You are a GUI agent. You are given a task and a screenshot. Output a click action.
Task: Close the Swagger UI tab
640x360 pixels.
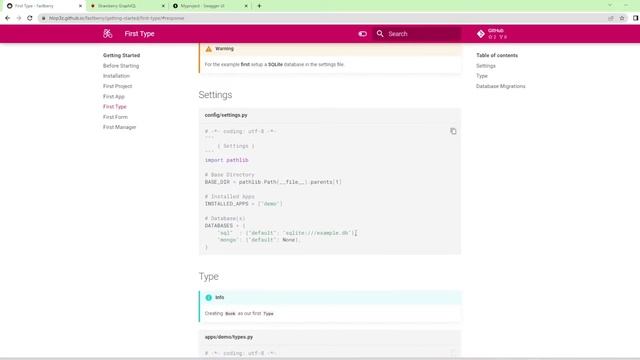coord(246,6)
